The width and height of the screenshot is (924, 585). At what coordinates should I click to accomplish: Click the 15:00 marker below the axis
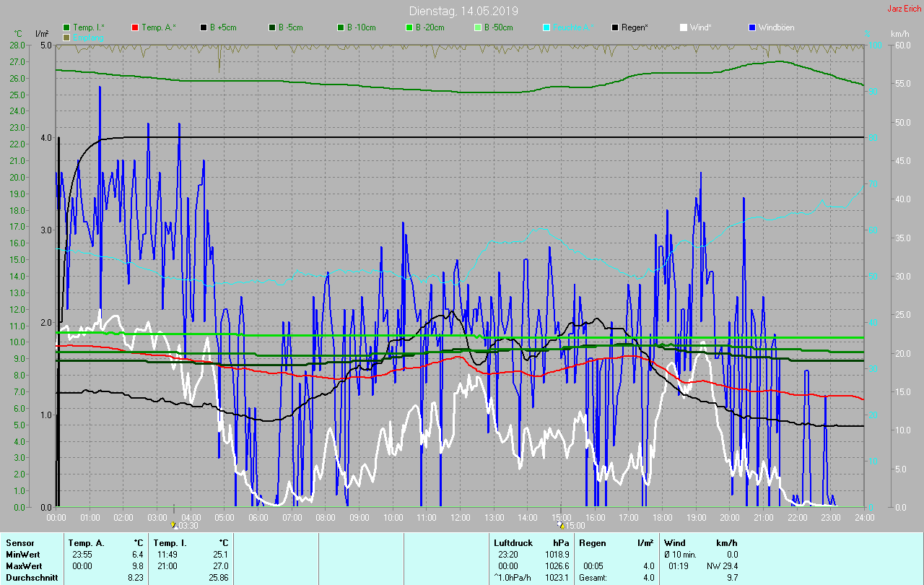point(570,526)
